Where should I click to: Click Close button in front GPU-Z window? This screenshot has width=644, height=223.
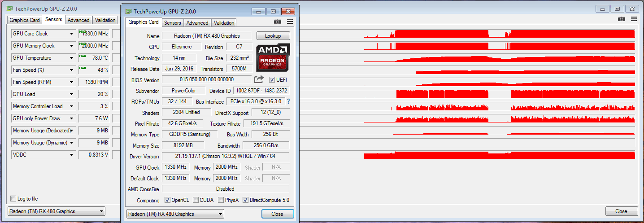tap(277, 214)
